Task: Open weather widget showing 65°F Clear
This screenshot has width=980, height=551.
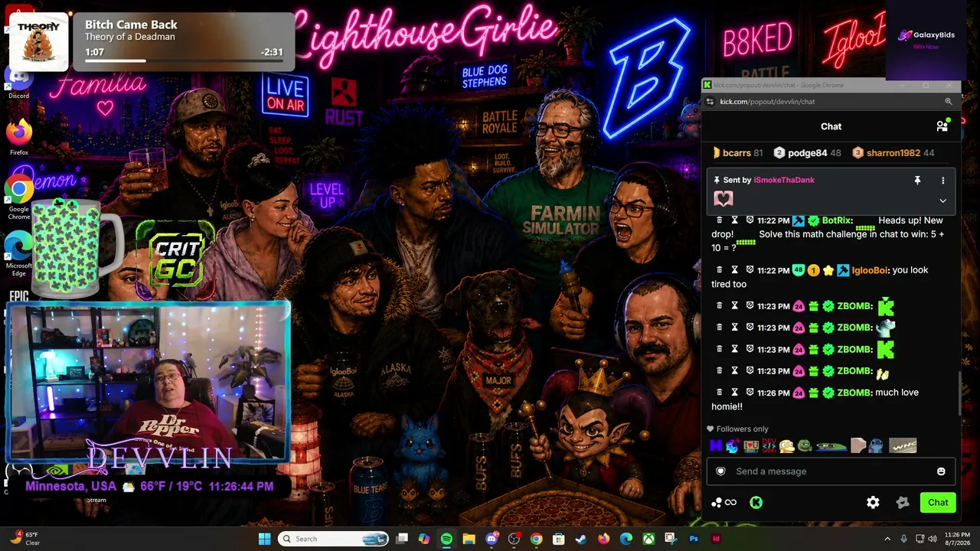Action: [x=24, y=539]
